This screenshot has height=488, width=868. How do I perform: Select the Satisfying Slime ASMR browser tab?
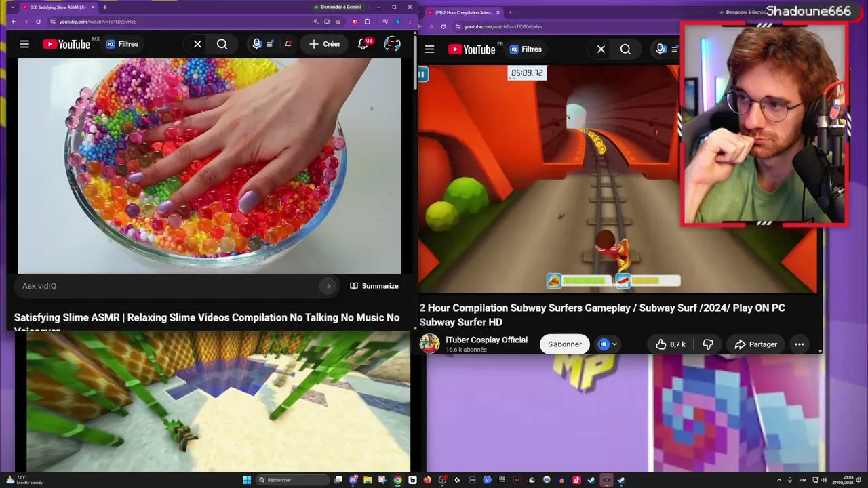click(x=57, y=7)
